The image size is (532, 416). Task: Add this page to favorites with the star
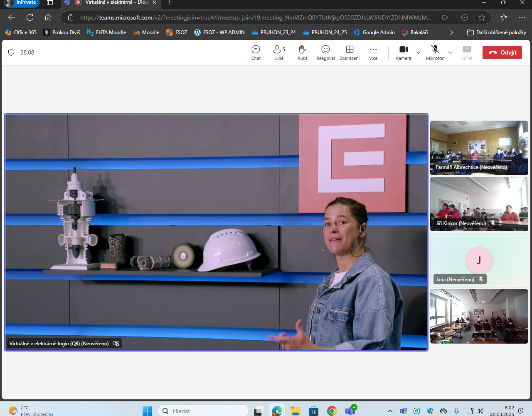click(x=482, y=17)
